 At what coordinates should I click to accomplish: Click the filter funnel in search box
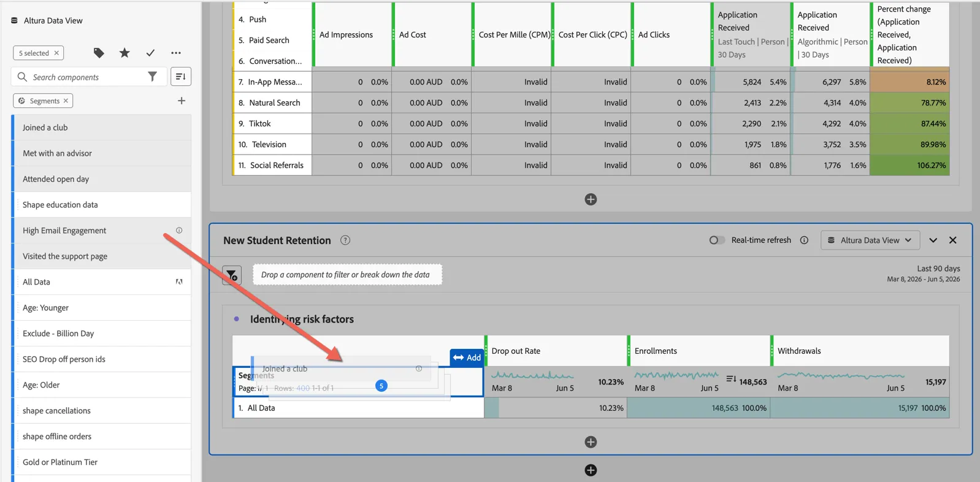(152, 77)
